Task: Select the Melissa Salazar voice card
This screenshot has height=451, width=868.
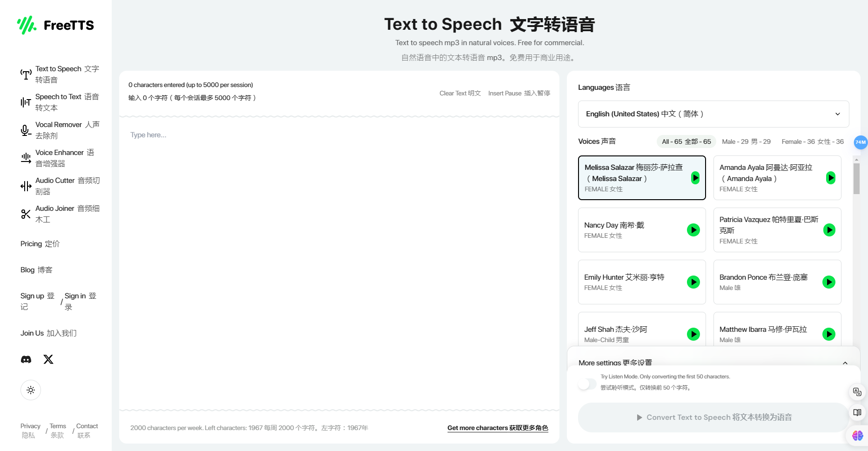Action: 642,178
